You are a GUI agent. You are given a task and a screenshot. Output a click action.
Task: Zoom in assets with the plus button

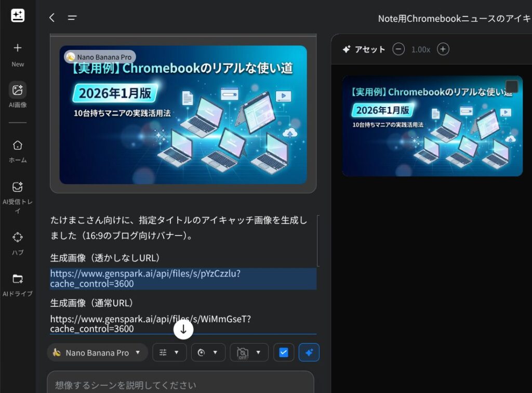[443, 49]
